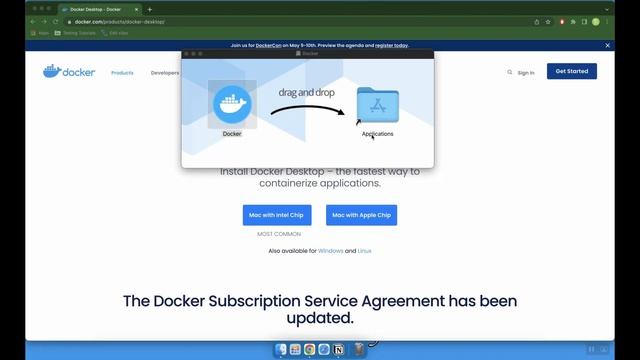Screen dimensions: 640x360
Task: Download for Mac with Apple Chip
Action: 361,215
